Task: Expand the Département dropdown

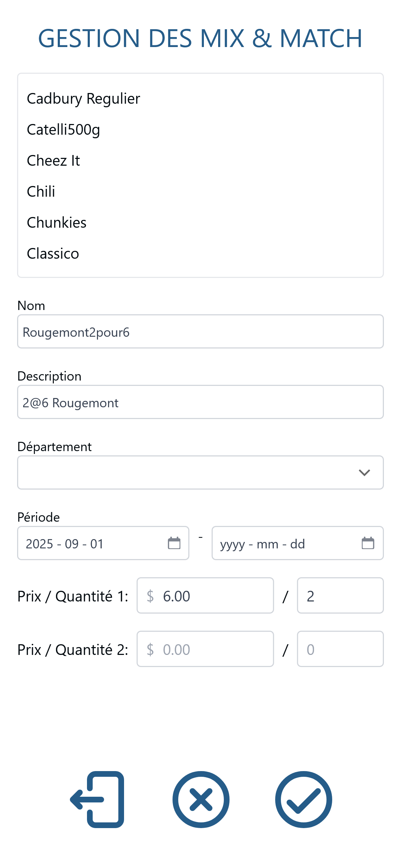Action: (x=200, y=472)
